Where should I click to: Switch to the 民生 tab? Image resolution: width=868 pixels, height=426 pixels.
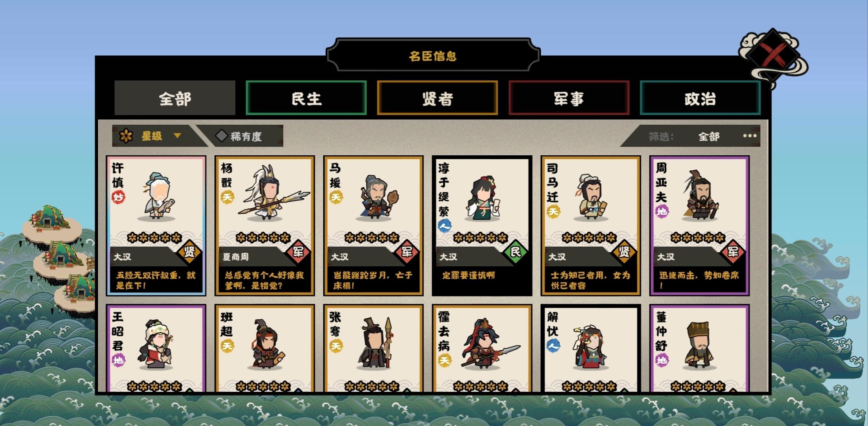pos(306,98)
